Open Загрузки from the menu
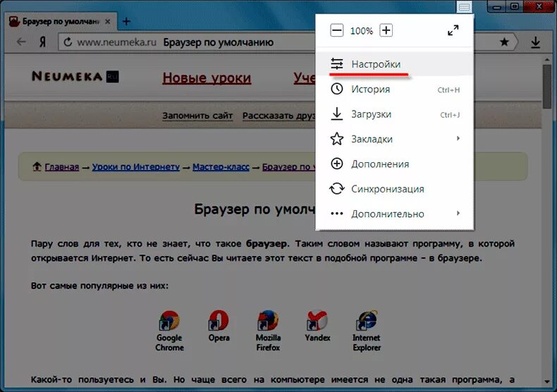This screenshot has height=392, width=557. [x=394, y=114]
